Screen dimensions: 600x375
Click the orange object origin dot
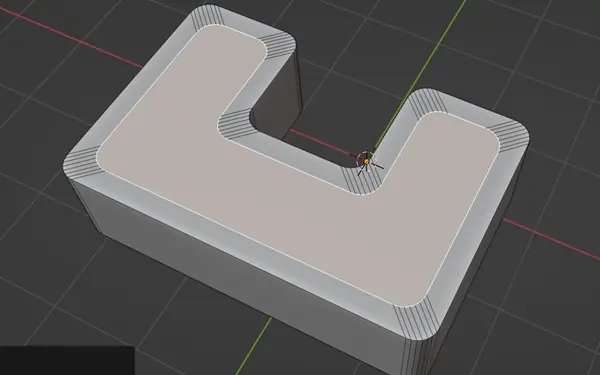click(366, 162)
